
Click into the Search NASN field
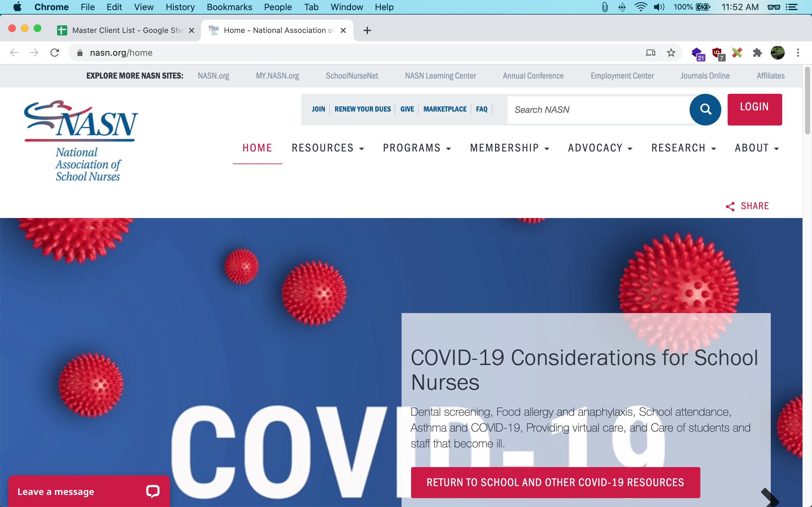[x=597, y=110]
